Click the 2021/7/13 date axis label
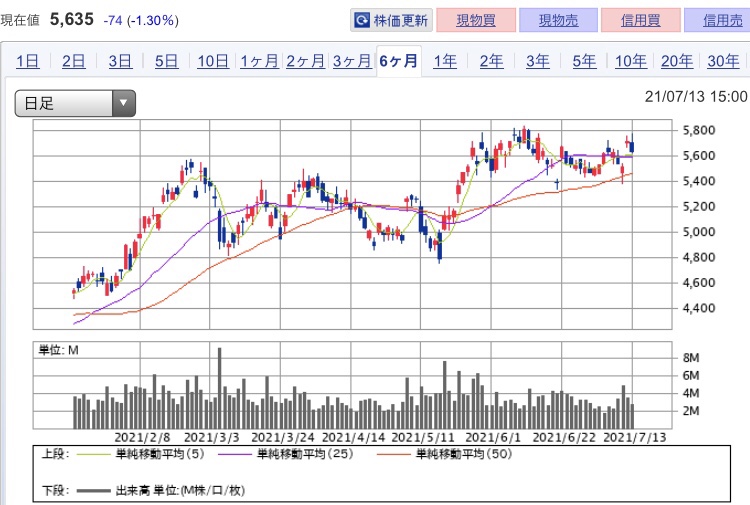The height and width of the screenshot is (505, 750). [635, 438]
